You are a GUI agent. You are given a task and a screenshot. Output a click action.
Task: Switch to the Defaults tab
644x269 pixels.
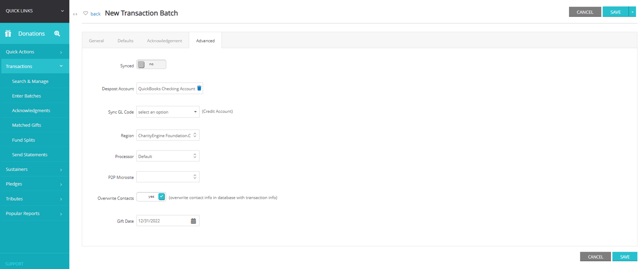click(125, 41)
